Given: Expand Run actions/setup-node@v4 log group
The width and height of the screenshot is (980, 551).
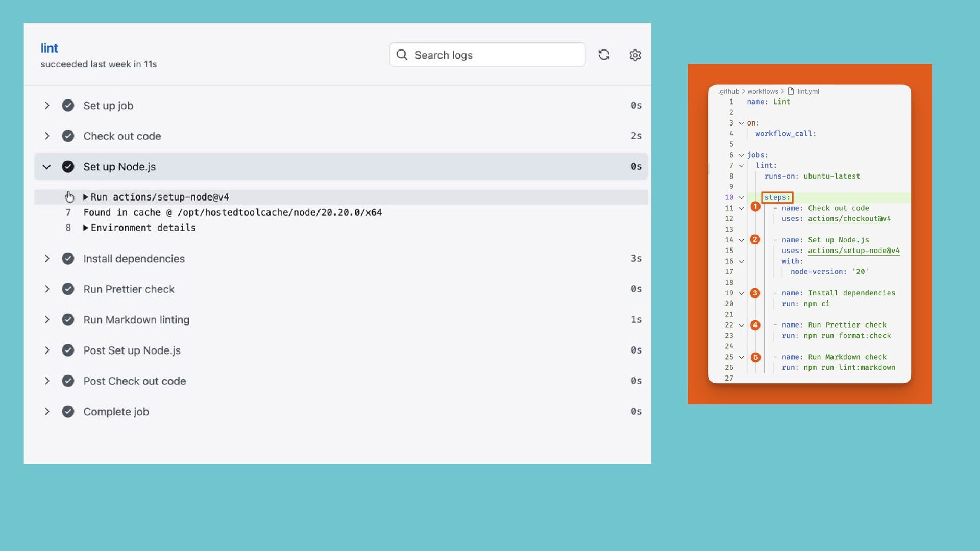Looking at the screenshot, I should (x=86, y=197).
